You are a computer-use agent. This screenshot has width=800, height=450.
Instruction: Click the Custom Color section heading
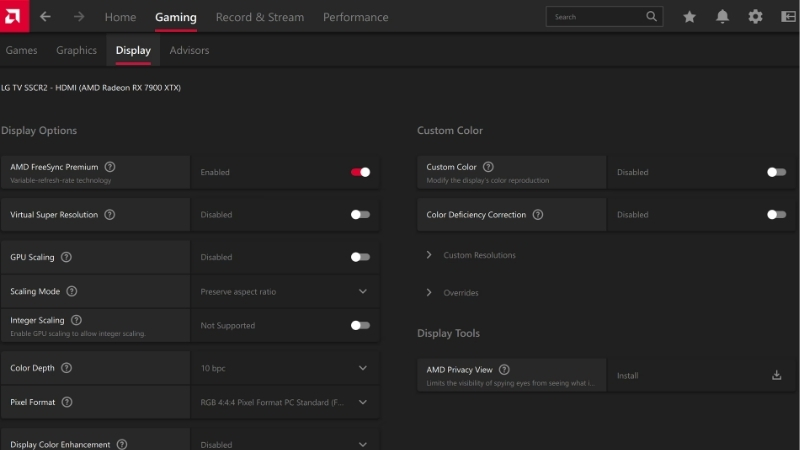coord(450,131)
